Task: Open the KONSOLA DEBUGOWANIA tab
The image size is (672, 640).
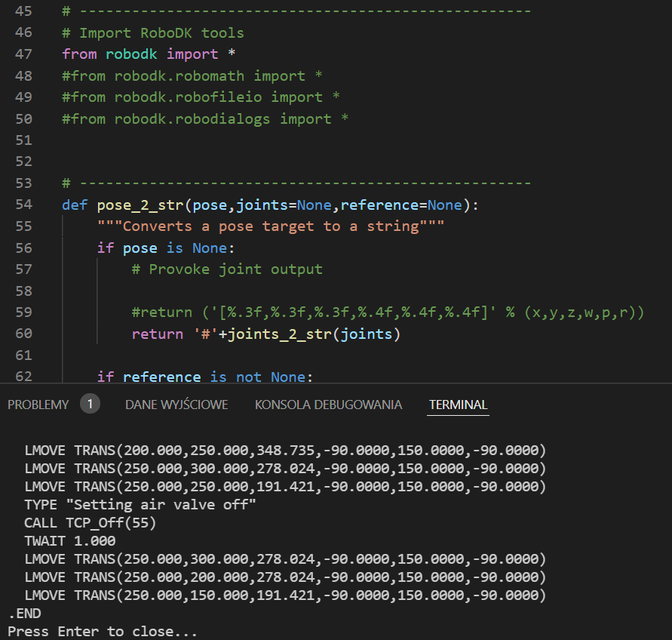Action: (x=328, y=405)
